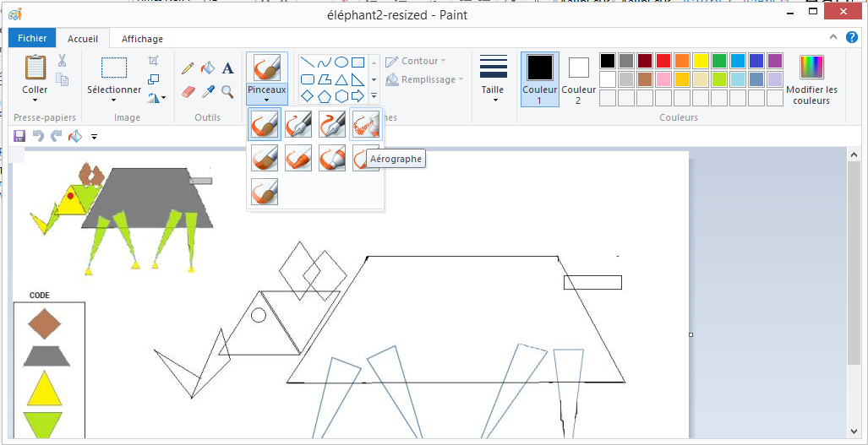Screen dimensions: 868x445
Task: Click the Fill with color bucket tool
Action: [x=208, y=68]
